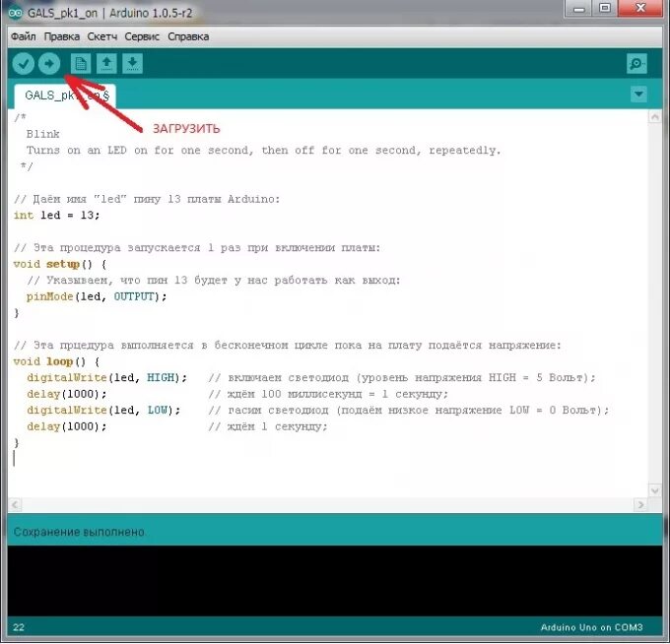Click the editor scroll down arrow
The image size is (670, 644).
click(x=654, y=490)
